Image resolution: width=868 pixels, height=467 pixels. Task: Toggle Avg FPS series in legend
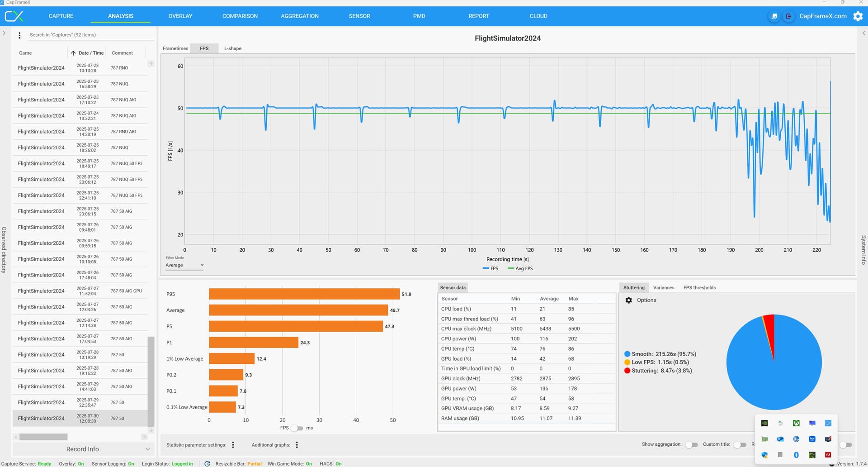(x=520, y=269)
